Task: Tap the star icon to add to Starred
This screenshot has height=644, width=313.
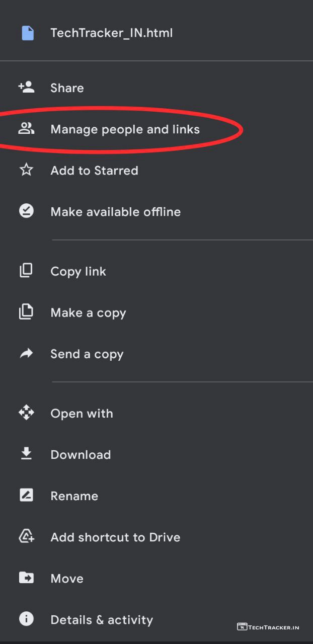Action: tap(26, 170)
